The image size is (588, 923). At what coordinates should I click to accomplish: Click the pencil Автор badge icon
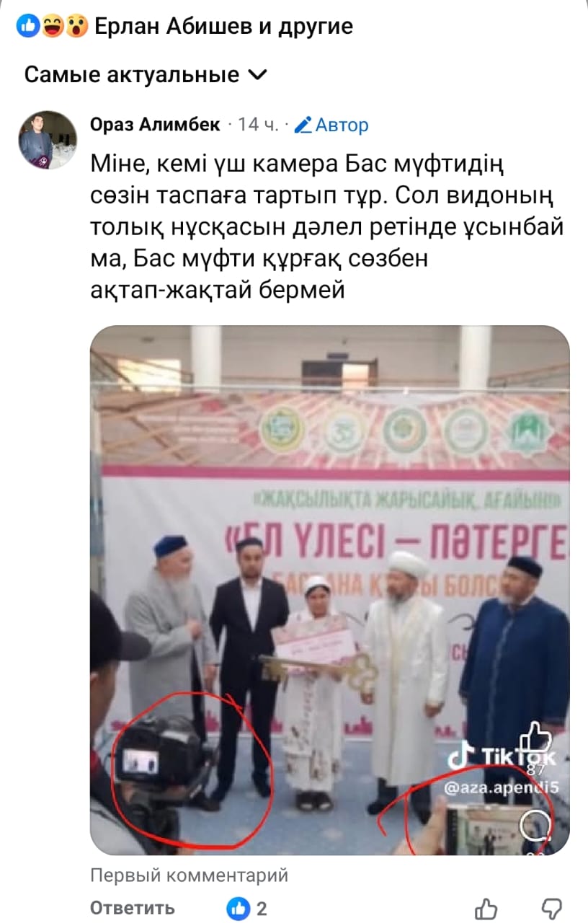(x=303, y=125)
